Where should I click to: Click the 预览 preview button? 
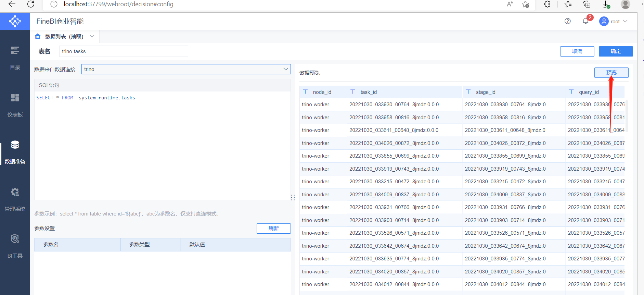coord(611,73)
